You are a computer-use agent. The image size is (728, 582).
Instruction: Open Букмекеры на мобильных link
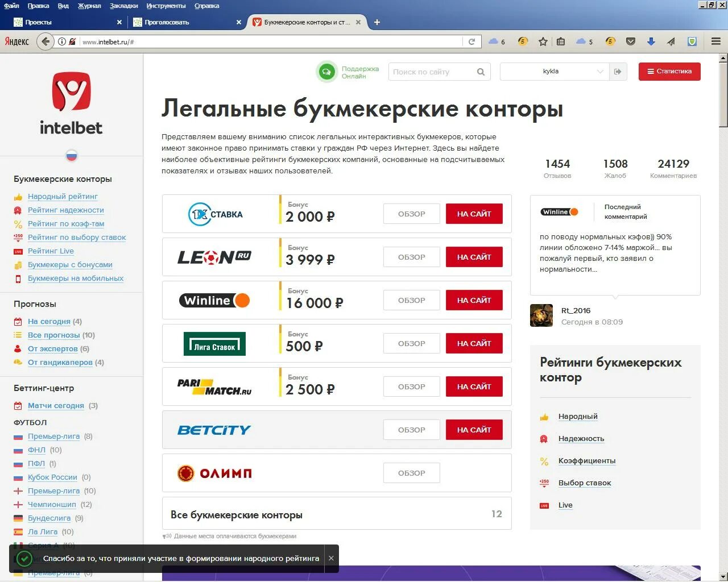[76, 278]
